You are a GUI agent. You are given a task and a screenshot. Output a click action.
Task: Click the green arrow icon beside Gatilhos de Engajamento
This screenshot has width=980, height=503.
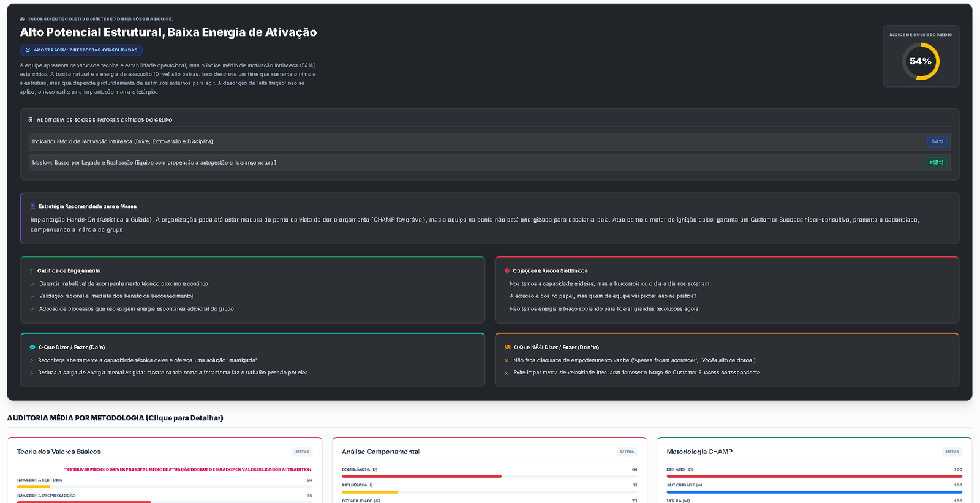[x=32, y=270]
